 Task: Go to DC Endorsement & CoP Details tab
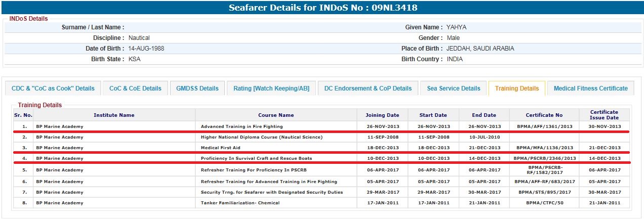click(x=368, y=88)
